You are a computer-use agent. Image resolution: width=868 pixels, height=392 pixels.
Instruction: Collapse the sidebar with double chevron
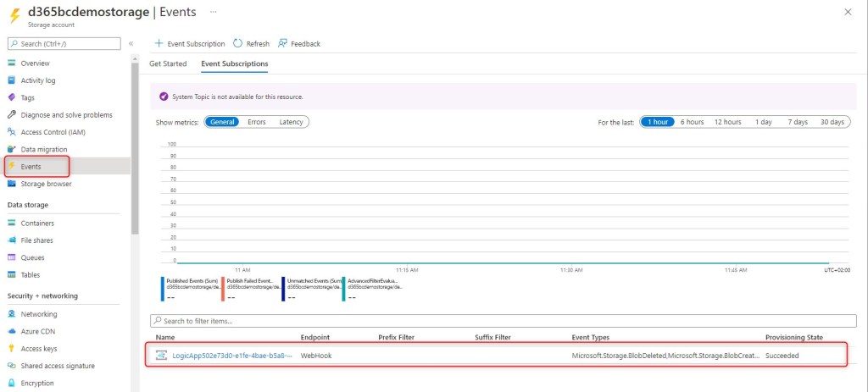pyautogui.click(x=131, y=43)
